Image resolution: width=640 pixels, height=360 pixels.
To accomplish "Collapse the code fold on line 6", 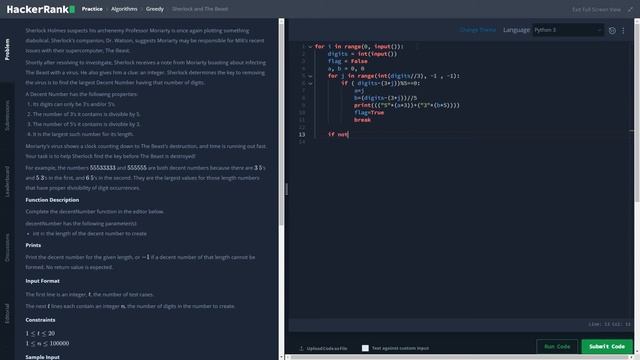I will click(x=310, y=84).
